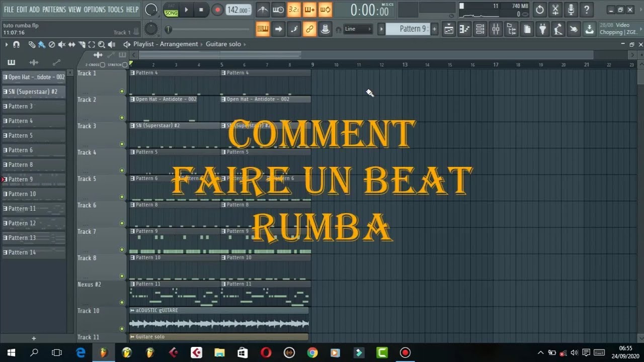The height and width of the screenshot is (362, 644).
Task: Click the record button
Action: (217, 10)
